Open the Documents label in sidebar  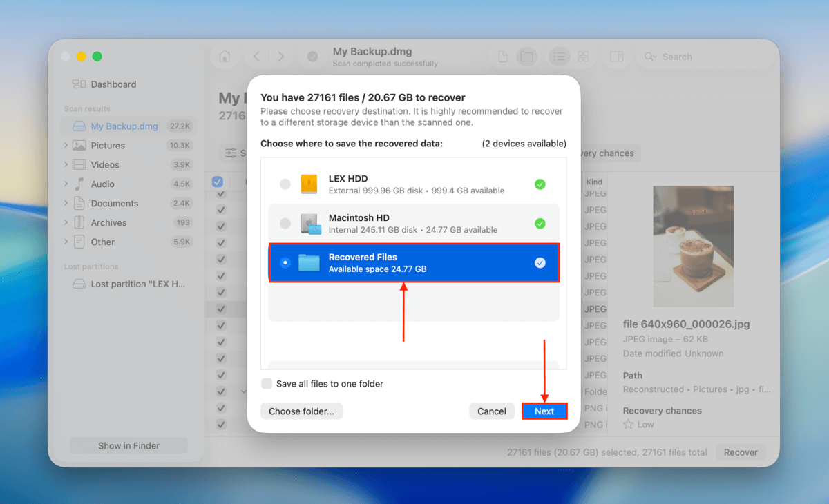115,204
